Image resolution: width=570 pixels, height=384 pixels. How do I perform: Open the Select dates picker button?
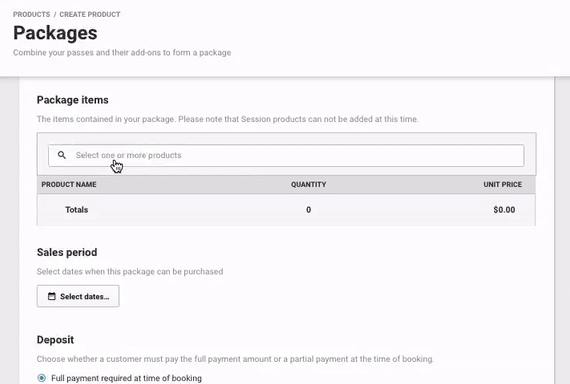[78, 296]
